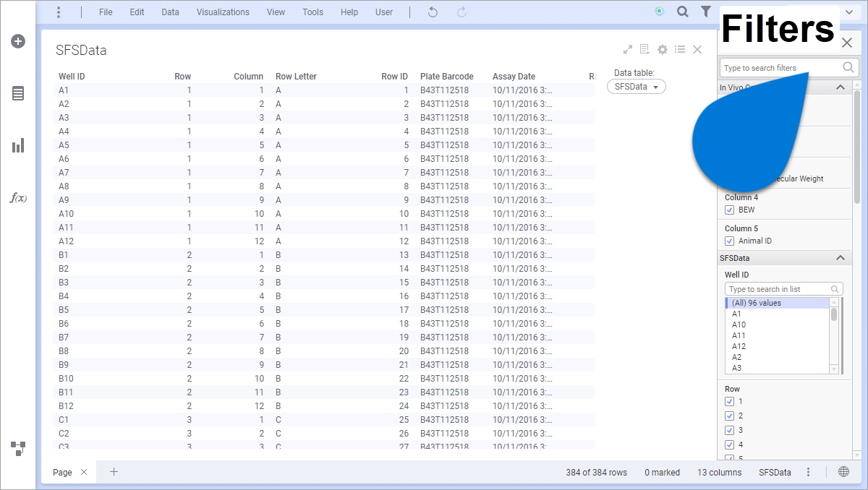Open Data in analysis sidebar icon

[18, 93]
